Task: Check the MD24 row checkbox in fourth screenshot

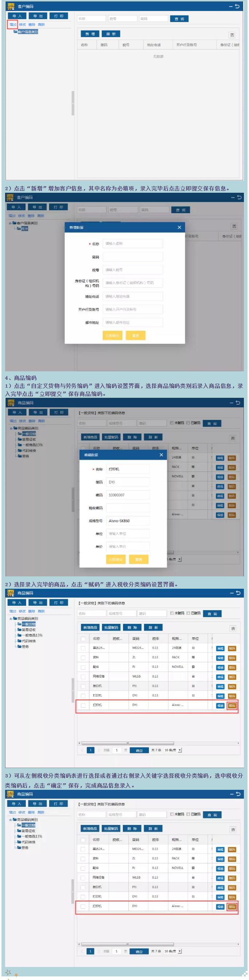Action: [x=83, y=648]
